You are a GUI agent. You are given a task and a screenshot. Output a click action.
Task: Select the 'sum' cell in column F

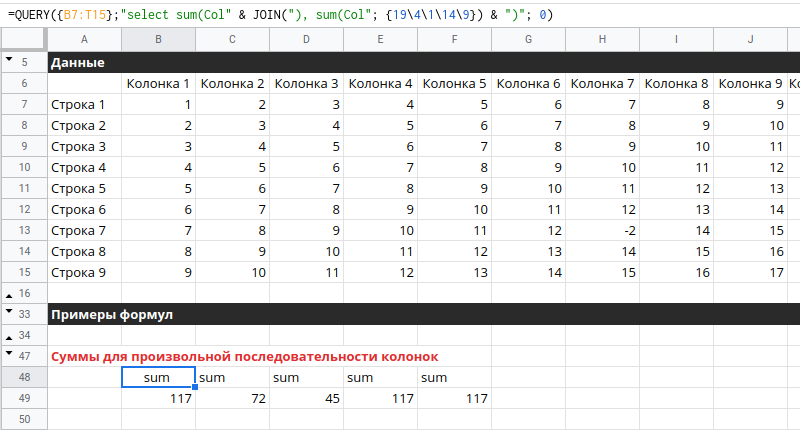point(454,377)
